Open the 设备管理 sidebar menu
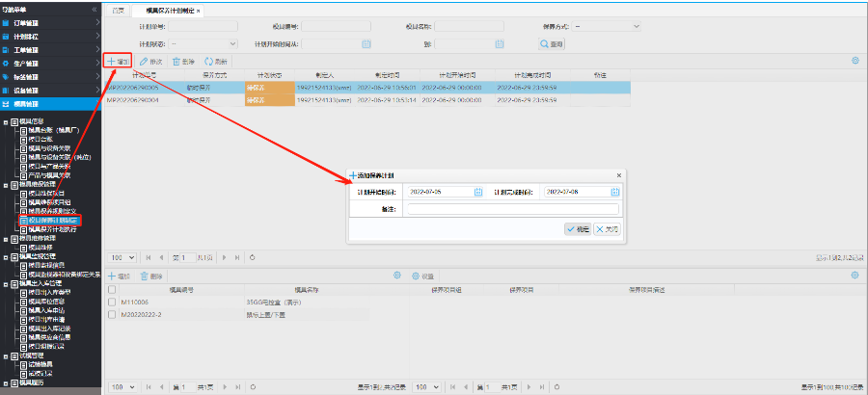The height and width of the screenshot is (395, 868). tap(27, 90)
